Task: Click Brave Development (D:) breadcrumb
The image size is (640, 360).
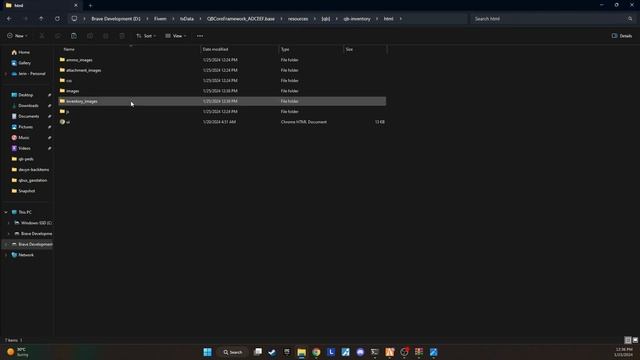Action: (x=116, y=19)
